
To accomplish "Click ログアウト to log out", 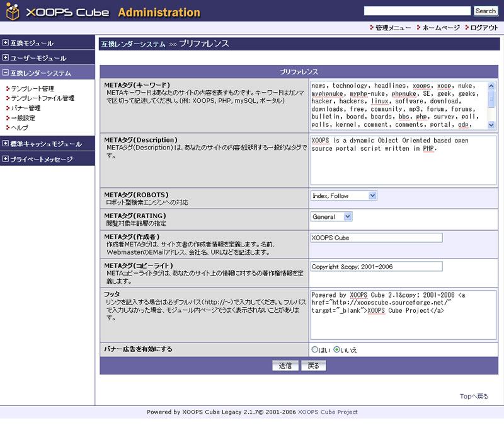I will click(484, 28).
